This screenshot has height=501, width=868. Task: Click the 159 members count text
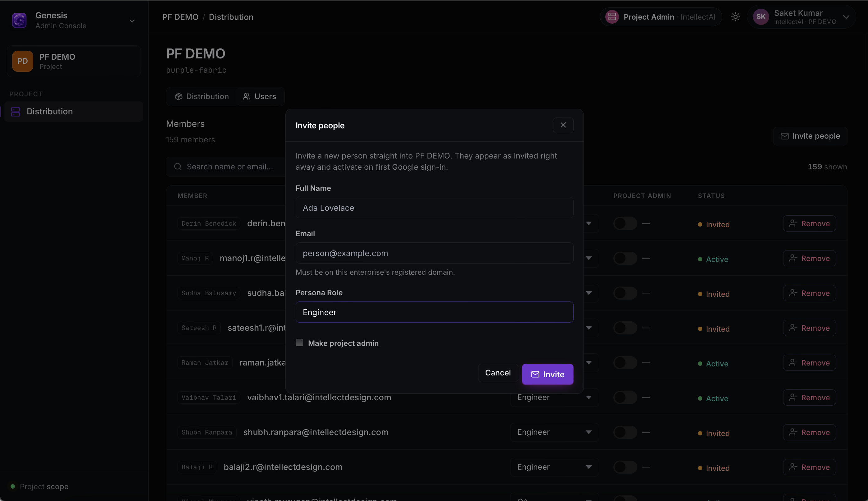190,140
